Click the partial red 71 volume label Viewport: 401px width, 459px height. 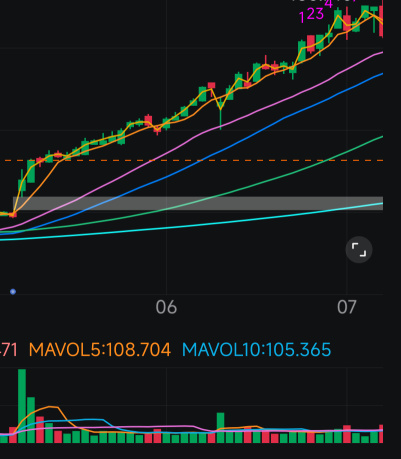pyautogui.click(x=8, y=350)
